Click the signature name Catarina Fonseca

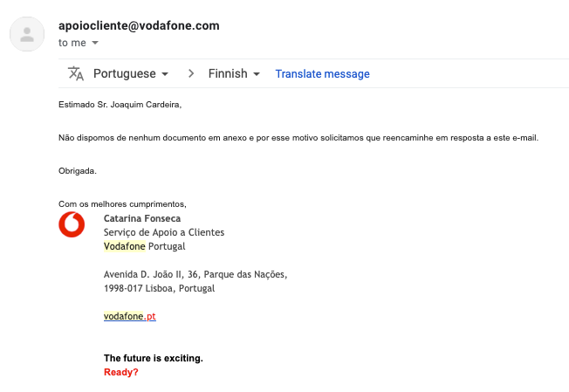(142, 218)
